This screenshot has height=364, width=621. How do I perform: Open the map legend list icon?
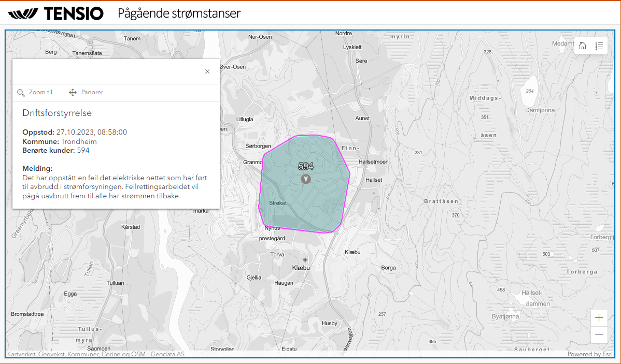tap(599, 46)
